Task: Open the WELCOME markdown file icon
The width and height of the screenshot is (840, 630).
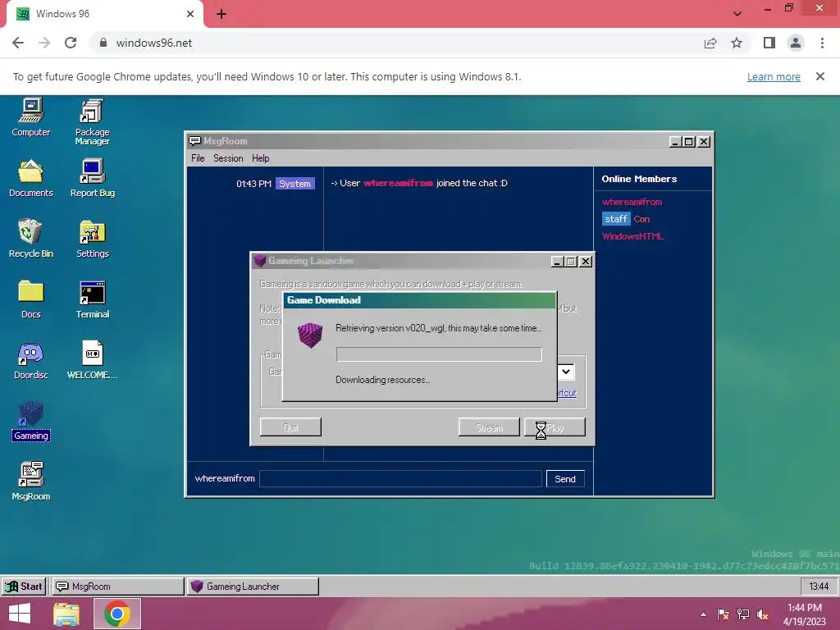Action: [92, 361]
